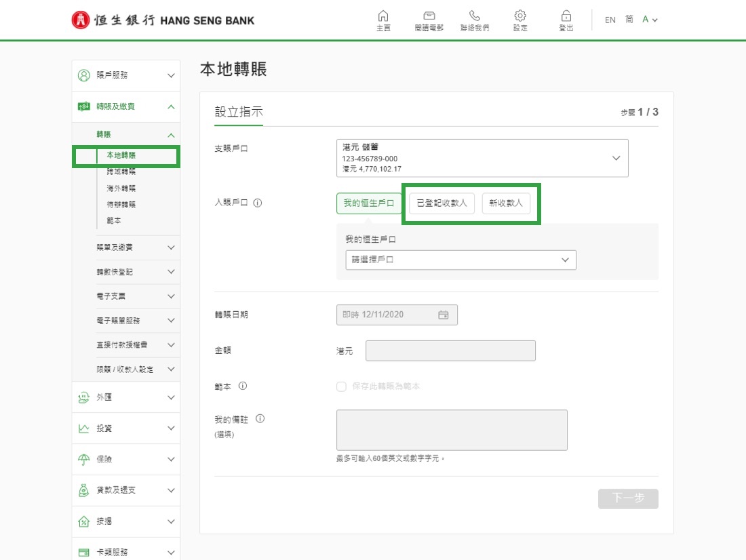Tick the 保存此轉賬為範本 checkbox

point(342,386)
